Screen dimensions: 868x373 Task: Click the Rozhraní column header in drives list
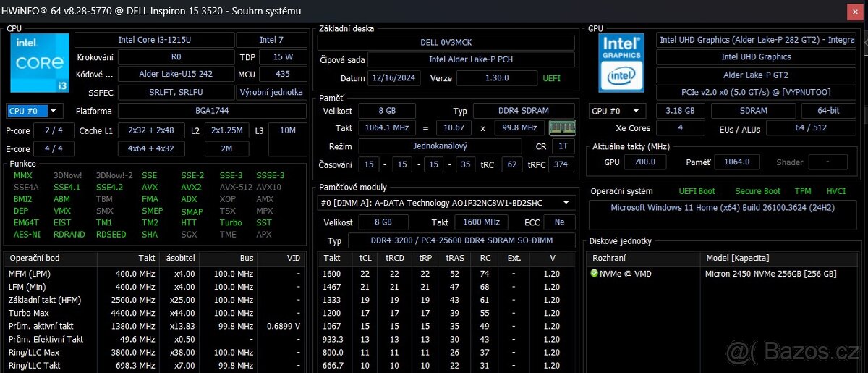[x=610, y=258]
